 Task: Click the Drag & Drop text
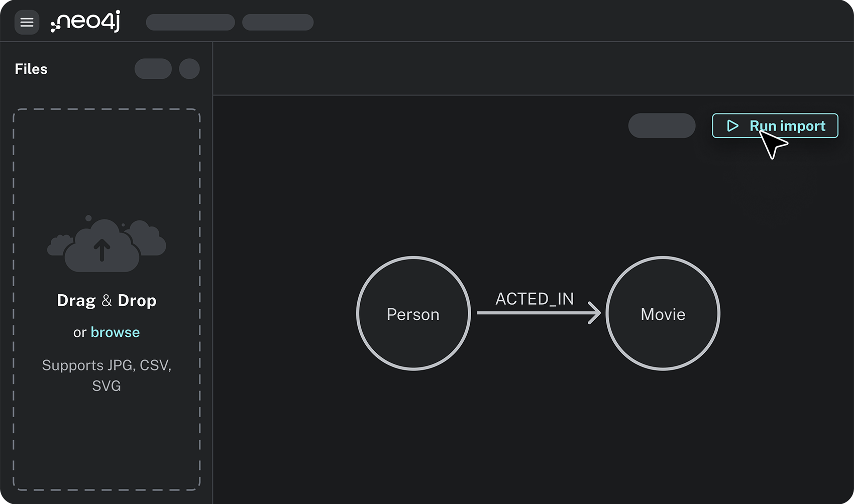tap(106, 300)
